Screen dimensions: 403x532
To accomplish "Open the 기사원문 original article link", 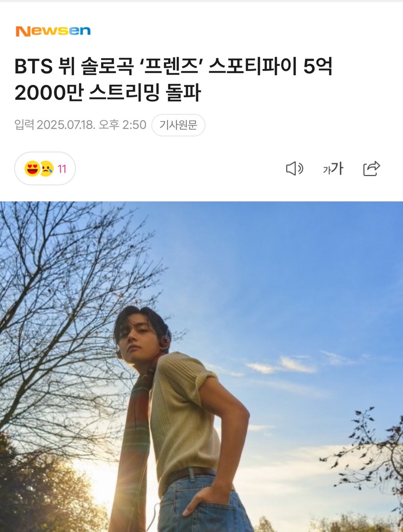I will (x=178, y=125).
